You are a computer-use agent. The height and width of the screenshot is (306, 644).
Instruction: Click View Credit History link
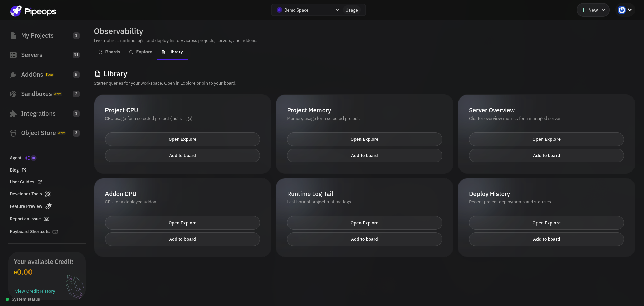[35, 291]
